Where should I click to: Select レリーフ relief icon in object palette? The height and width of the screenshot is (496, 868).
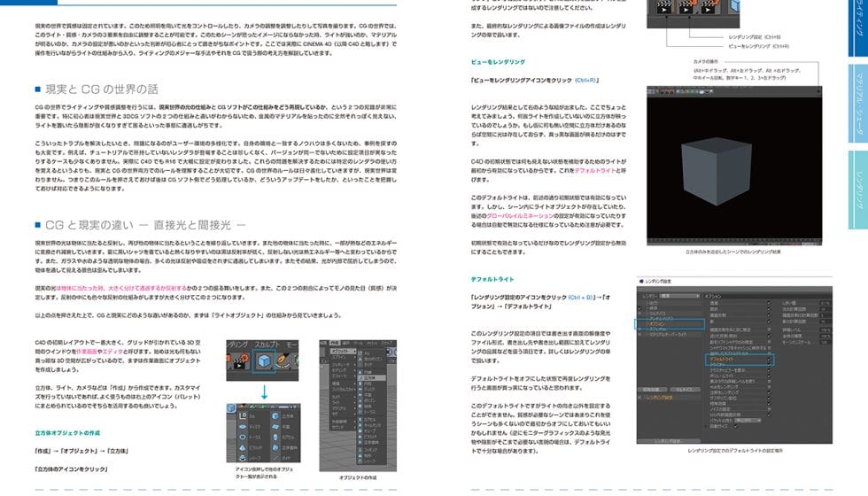(243, 459)
